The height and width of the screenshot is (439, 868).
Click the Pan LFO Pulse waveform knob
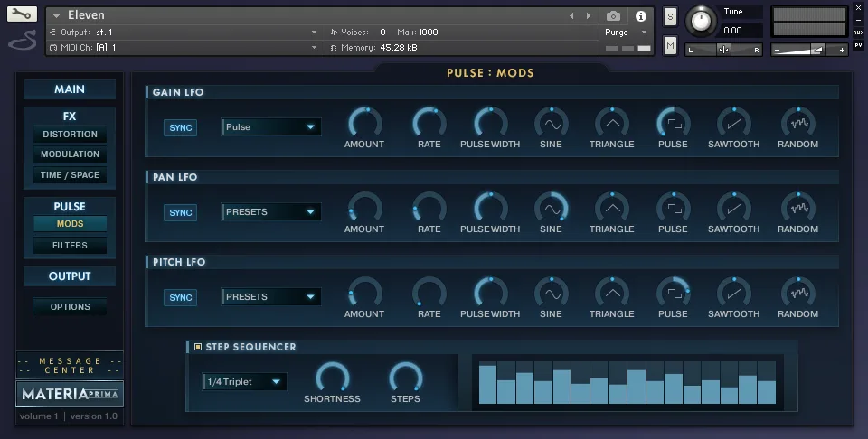click(673, 207)
